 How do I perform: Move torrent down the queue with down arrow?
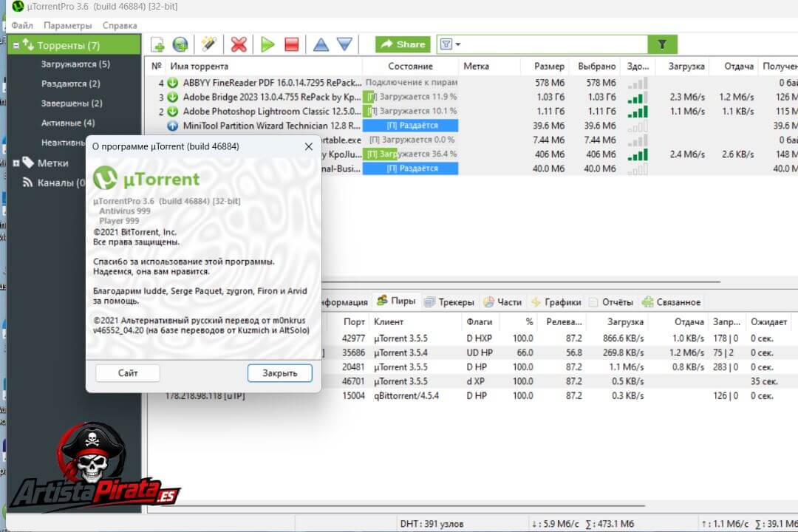click(x=344, y=45)
